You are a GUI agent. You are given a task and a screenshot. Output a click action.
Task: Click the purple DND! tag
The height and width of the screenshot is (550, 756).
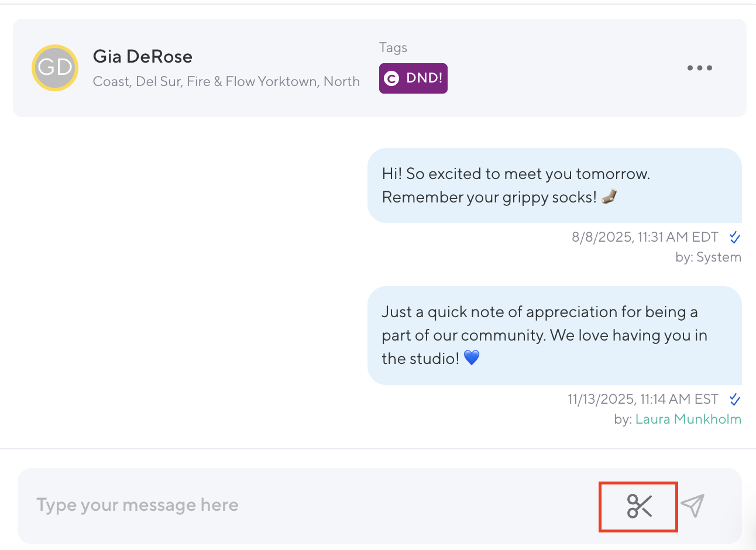click(x=413, y=78)
